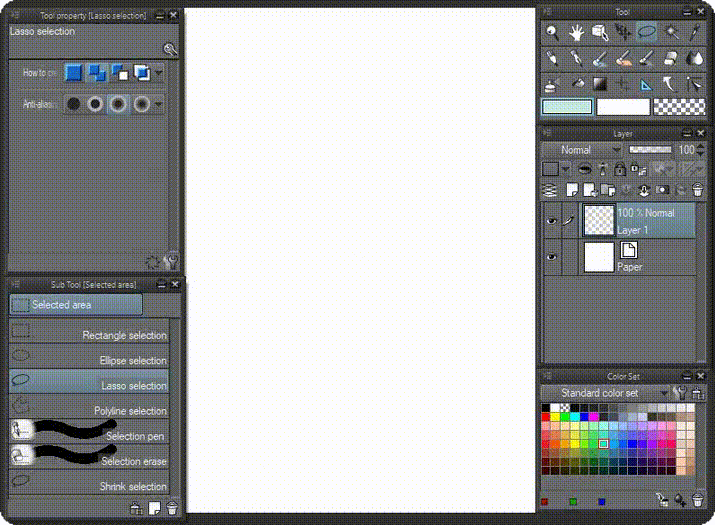Choose Select from selection intersect mode

pyautogui.click(x=142, y=73)
